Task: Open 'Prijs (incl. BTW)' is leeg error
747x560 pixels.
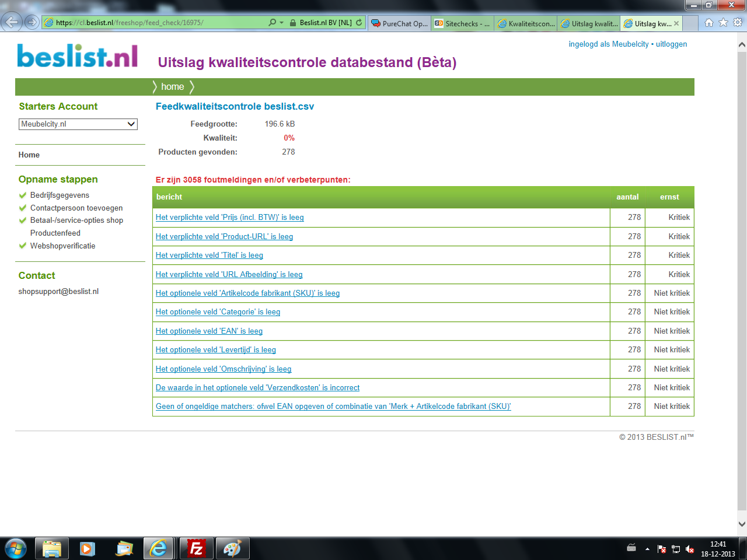Action: point(230,218)
